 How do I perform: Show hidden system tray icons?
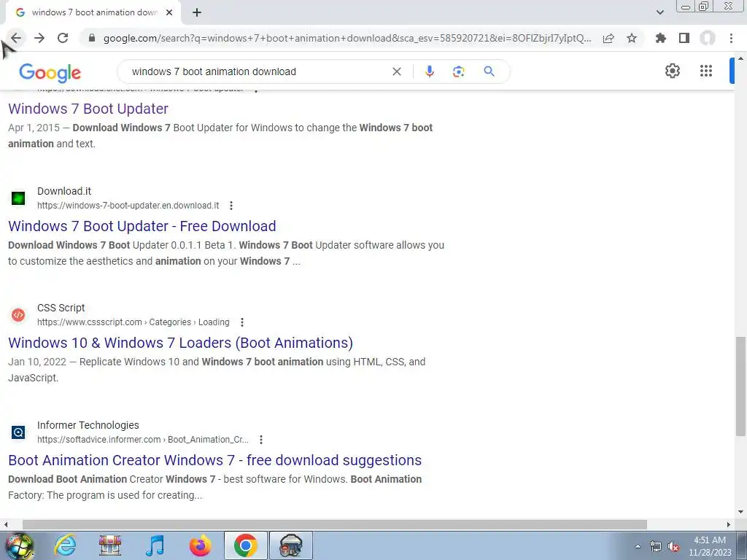point(638,547)
